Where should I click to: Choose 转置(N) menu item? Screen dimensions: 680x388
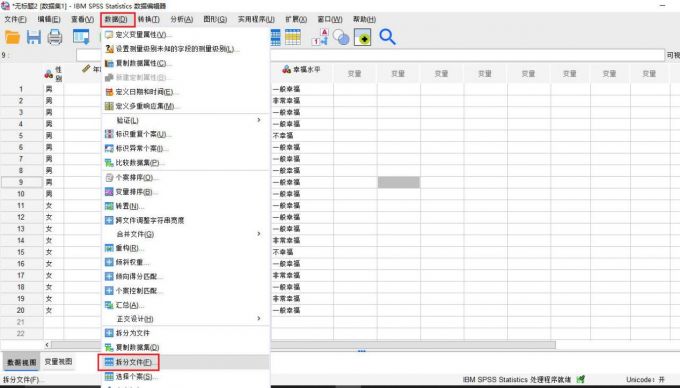186,206
